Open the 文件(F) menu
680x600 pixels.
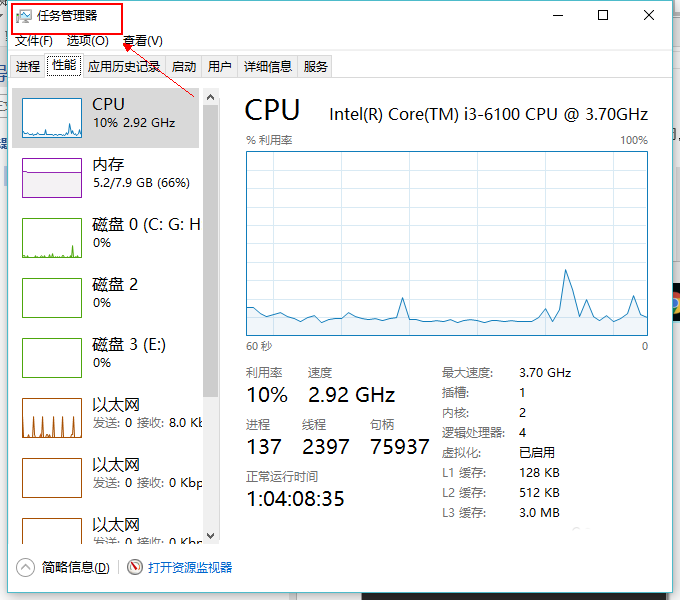click(x=34, y=41)
